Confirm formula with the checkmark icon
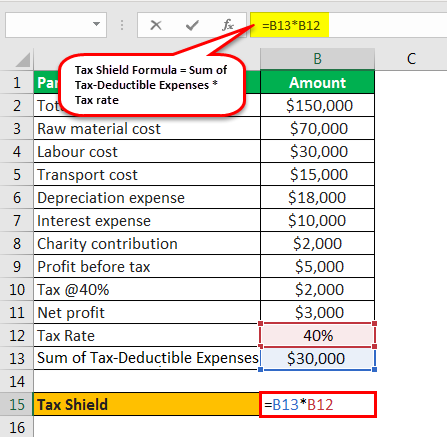This screenshot has width=447, height=437. click(x=192, y=25)
